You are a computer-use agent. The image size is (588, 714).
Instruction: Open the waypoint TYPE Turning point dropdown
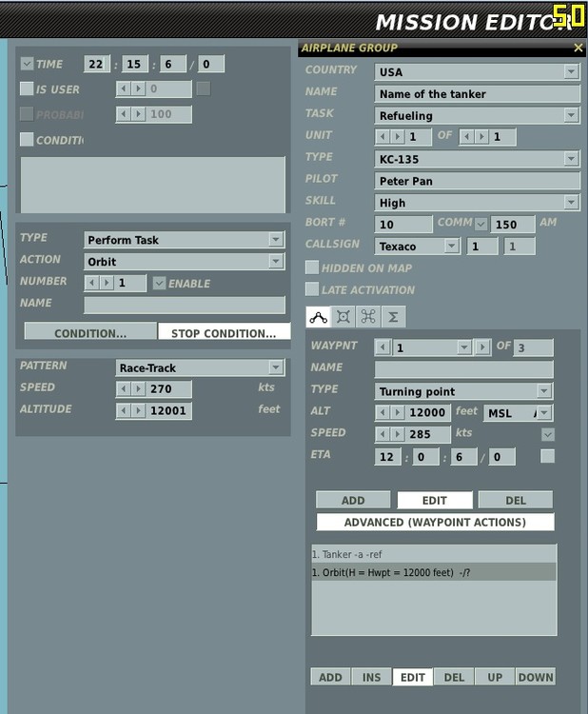tap(544, 390)
